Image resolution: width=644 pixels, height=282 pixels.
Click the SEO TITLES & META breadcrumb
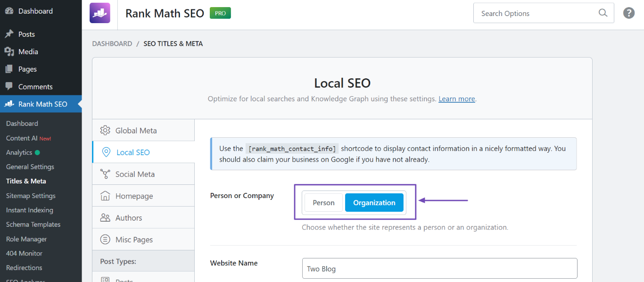(x=173, y=43)
